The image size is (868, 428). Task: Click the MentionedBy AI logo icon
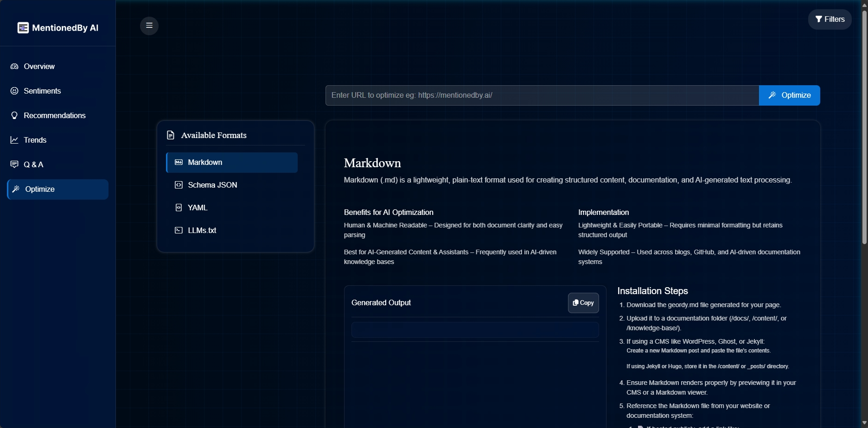coord(23,28)
